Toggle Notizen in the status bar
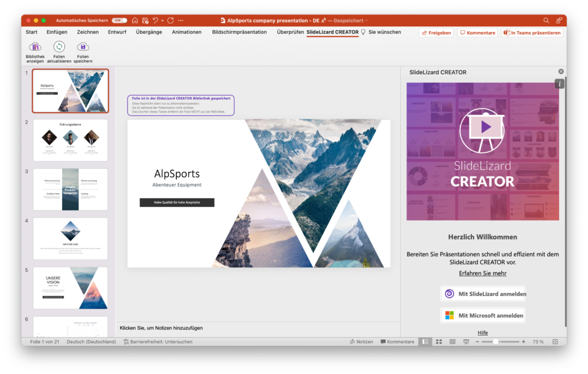 click(x=362, y=342)
